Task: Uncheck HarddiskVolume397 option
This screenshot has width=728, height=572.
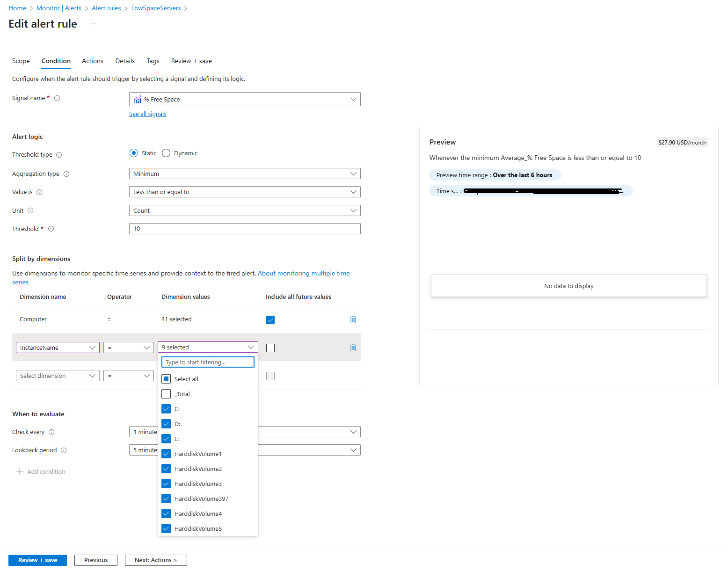Action: pyautogui.click(x=166, y=499)
